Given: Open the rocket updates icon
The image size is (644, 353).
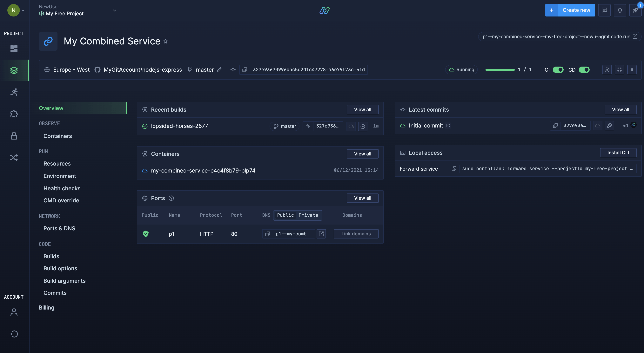Looking at the screenshot, I should (x=635, y=10).
